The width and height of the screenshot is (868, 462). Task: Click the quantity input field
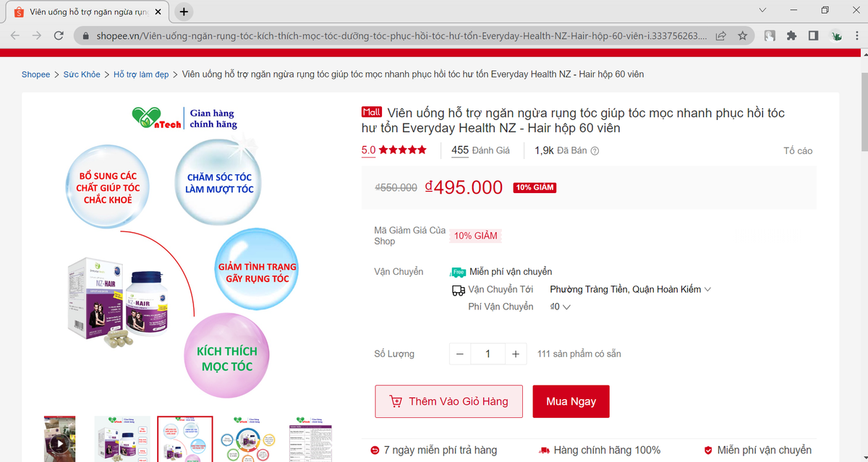coord(488,354)
